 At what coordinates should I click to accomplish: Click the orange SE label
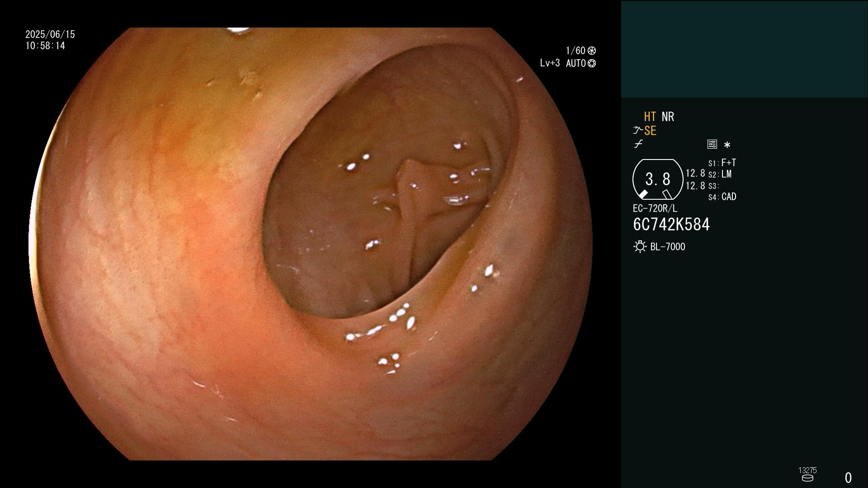click(x=650, y=131)
